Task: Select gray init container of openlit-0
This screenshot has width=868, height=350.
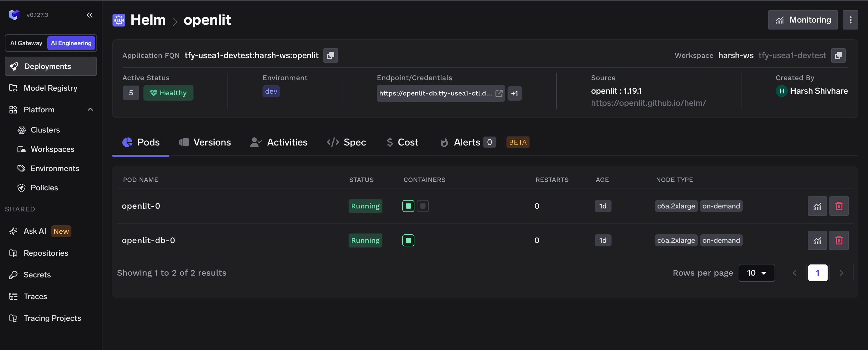Action: coord(423,206)
